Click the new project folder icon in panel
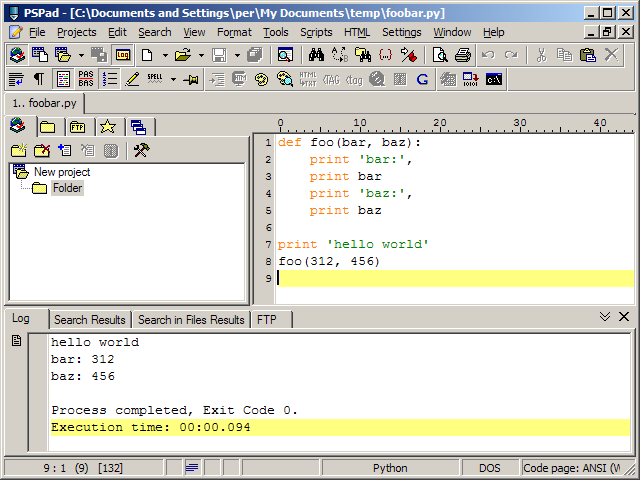 (19, 150)
